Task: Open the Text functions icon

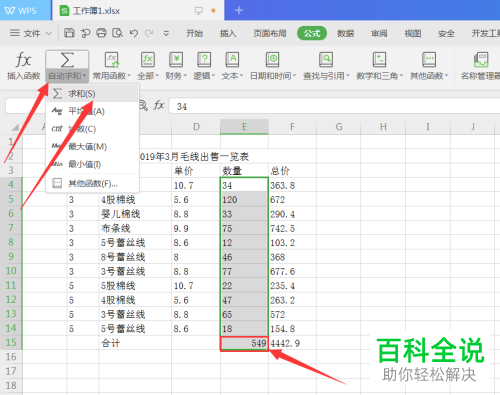Action: pos(232,60)
